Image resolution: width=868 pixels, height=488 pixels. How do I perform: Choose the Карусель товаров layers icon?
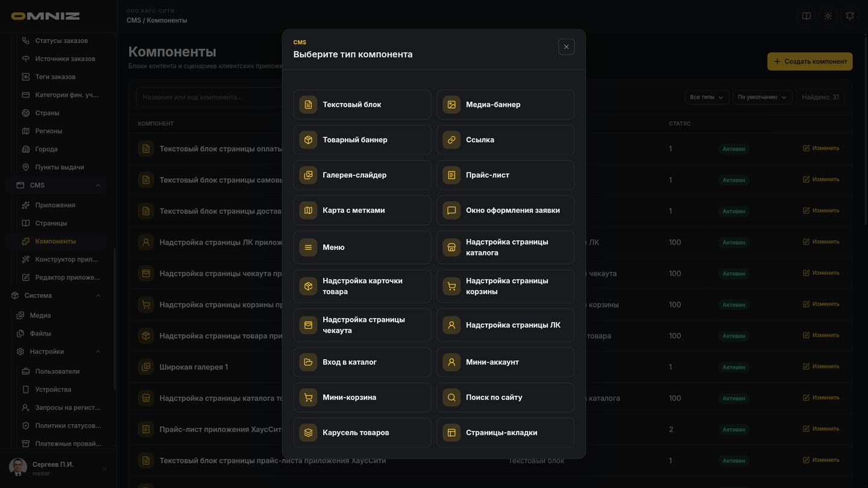pyautogui.click(x=308, y=433)
